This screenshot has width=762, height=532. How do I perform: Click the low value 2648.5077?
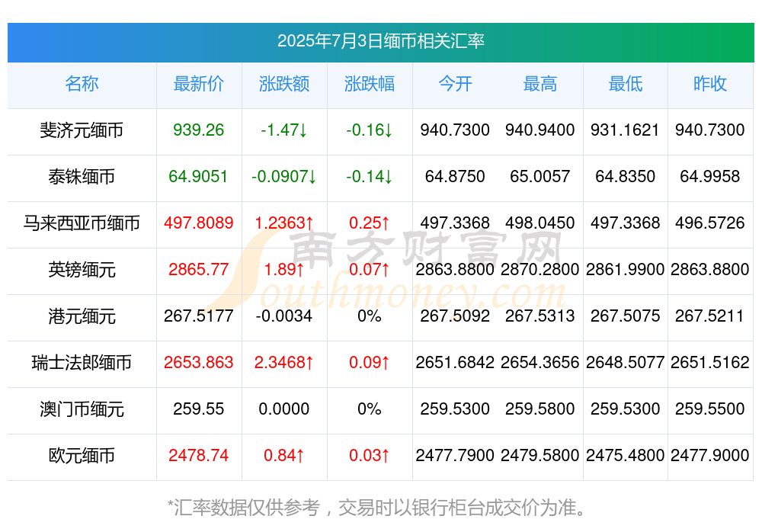click(x=626, y=362)
